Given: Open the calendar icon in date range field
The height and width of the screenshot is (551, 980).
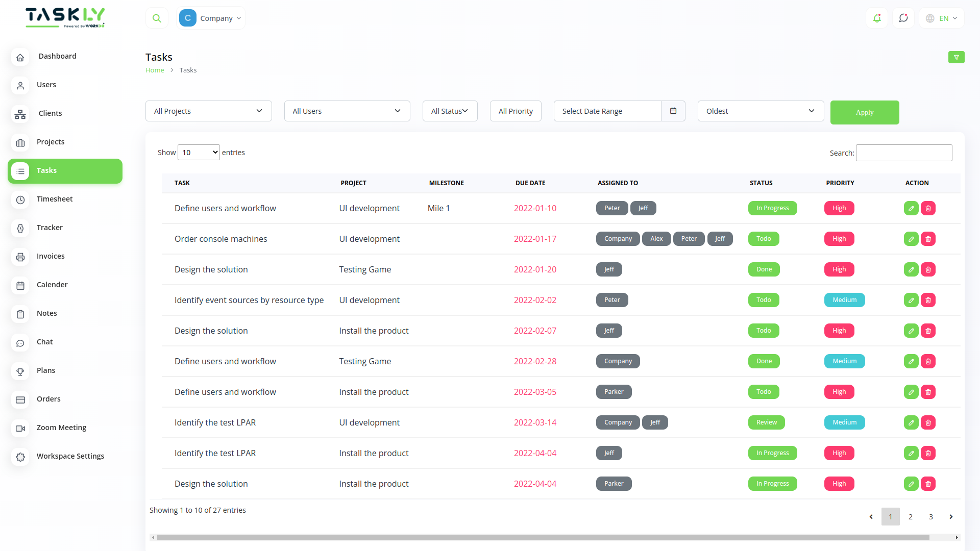Looking at the screenshot, I should click(673, 111).
